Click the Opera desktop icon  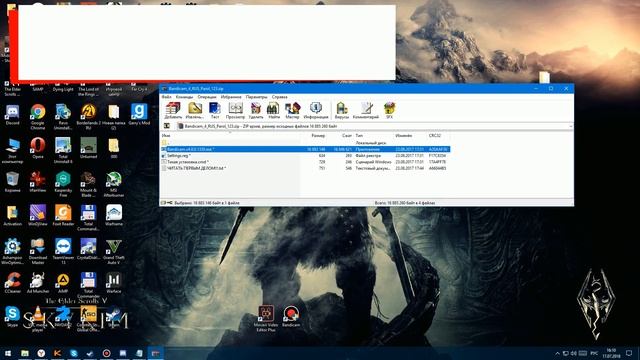38,148
